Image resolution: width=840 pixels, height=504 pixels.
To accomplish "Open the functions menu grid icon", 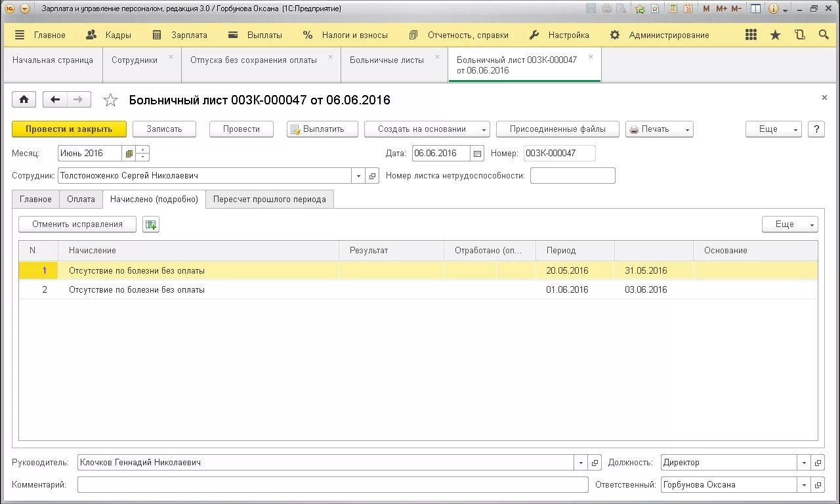I will [751, 35].
